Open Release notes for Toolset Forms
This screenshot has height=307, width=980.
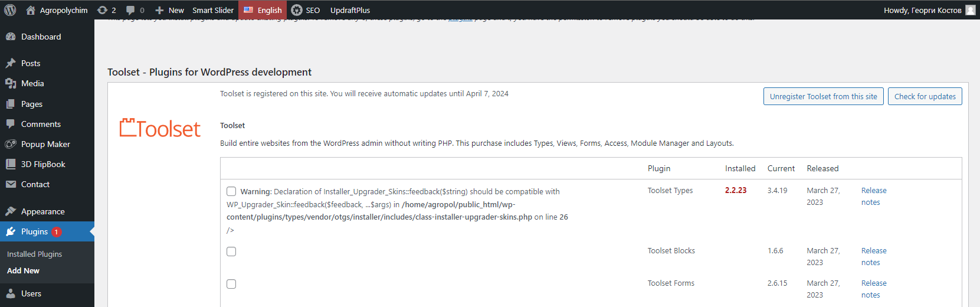pyautogui.click(x=873, y=289)
